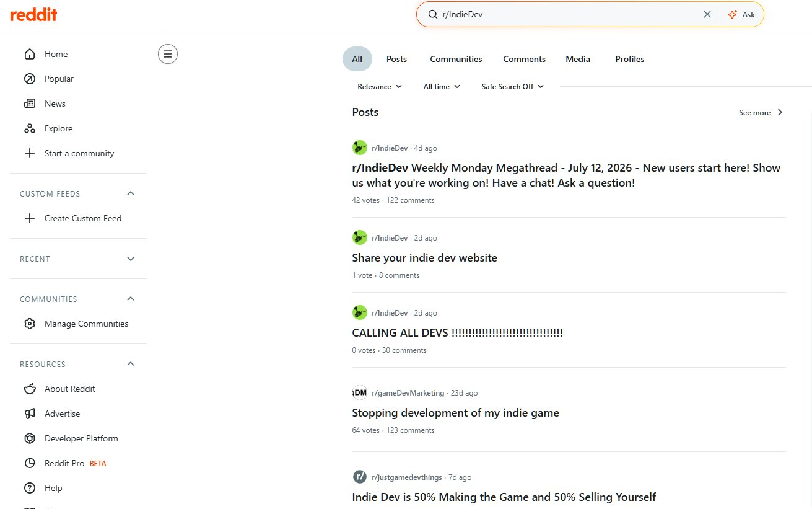
Task: Click See more for Posts
Action: [761, 112]
